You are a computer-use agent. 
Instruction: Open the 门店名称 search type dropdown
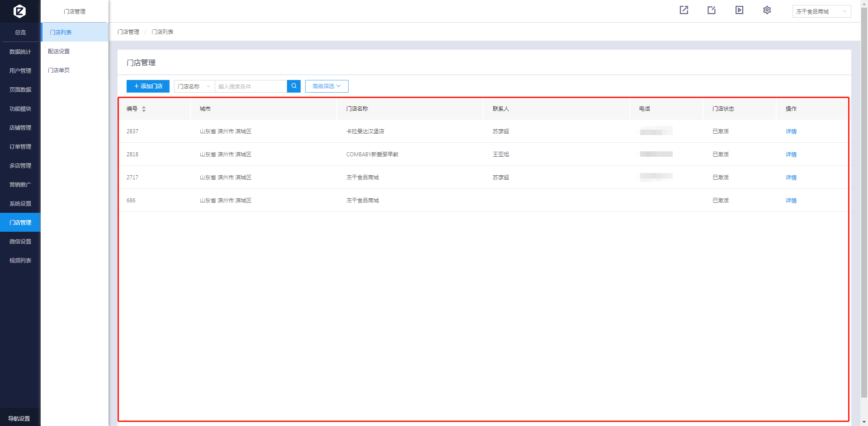194,86
